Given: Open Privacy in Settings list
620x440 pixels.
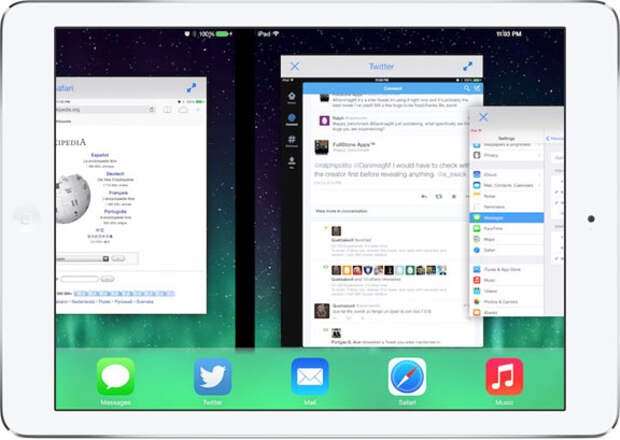Looking at the screenshot, I should point(507,155).
